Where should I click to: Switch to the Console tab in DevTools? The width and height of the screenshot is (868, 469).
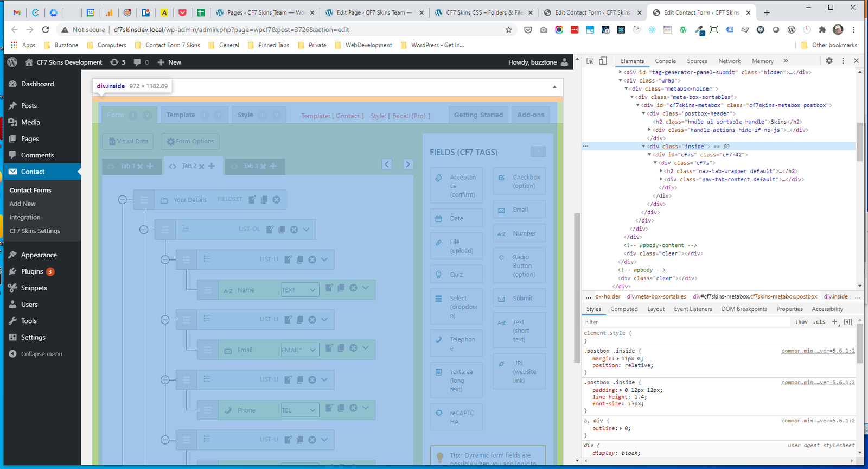click(665, 61)
